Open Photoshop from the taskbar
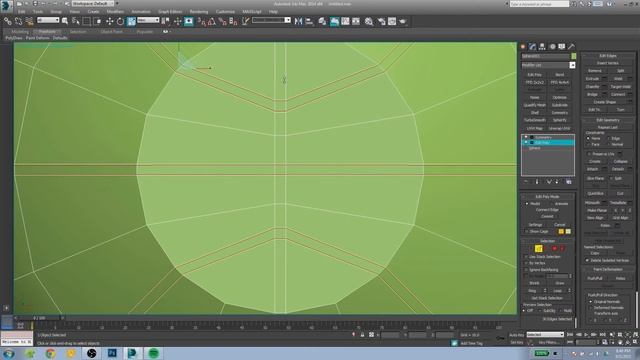The width and height of the screenshot is (640, 360). tap(112, 353)
